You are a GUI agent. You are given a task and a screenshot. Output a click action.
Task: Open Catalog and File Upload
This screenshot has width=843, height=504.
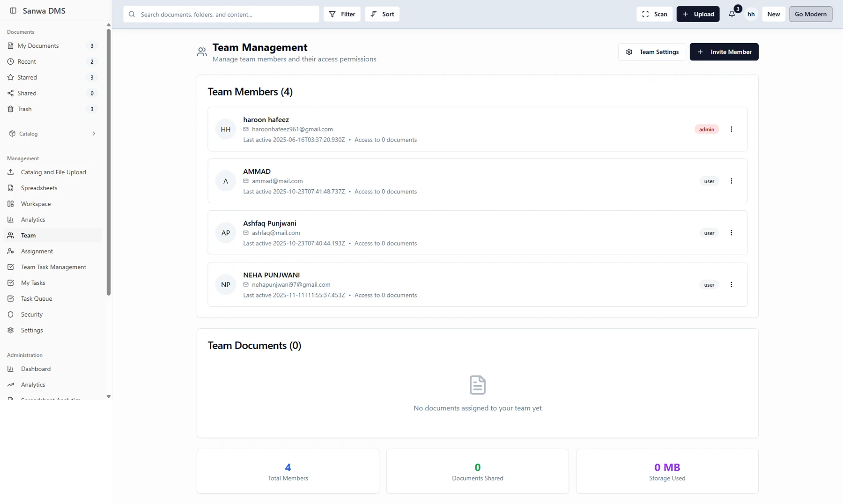point(52,172)
